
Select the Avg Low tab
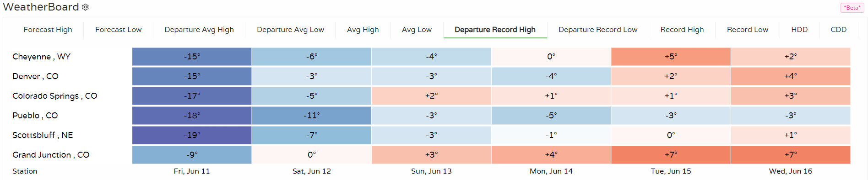tap(417, 30)
